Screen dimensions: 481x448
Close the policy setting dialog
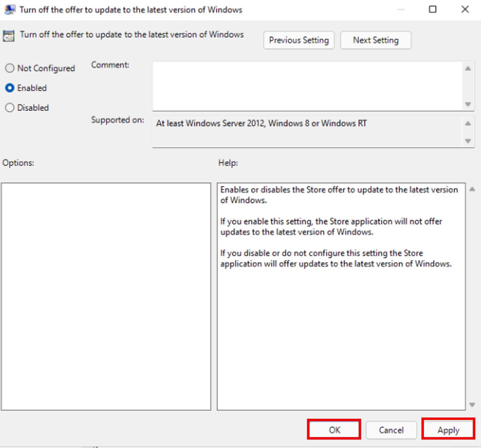coord(465,9)
